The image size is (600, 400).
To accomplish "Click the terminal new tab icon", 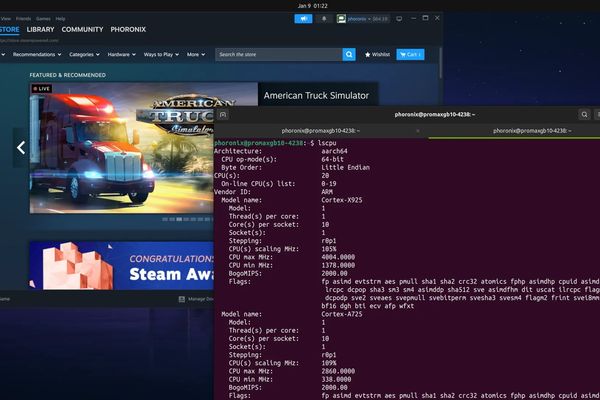I will point(223,114).
